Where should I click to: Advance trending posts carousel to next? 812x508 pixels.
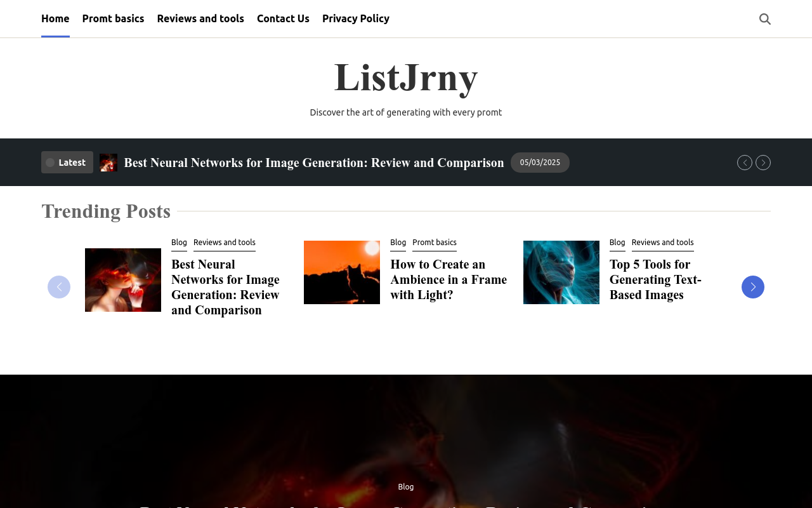point(753,287)
